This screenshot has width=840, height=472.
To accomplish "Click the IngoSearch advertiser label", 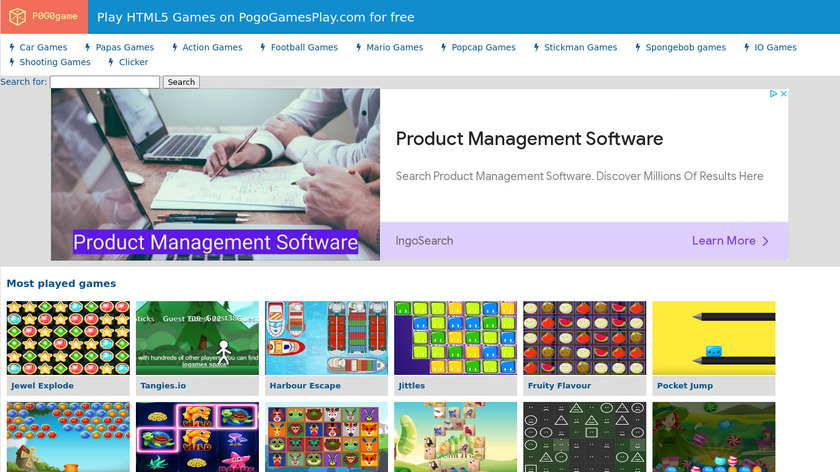I will pos(424,241).
